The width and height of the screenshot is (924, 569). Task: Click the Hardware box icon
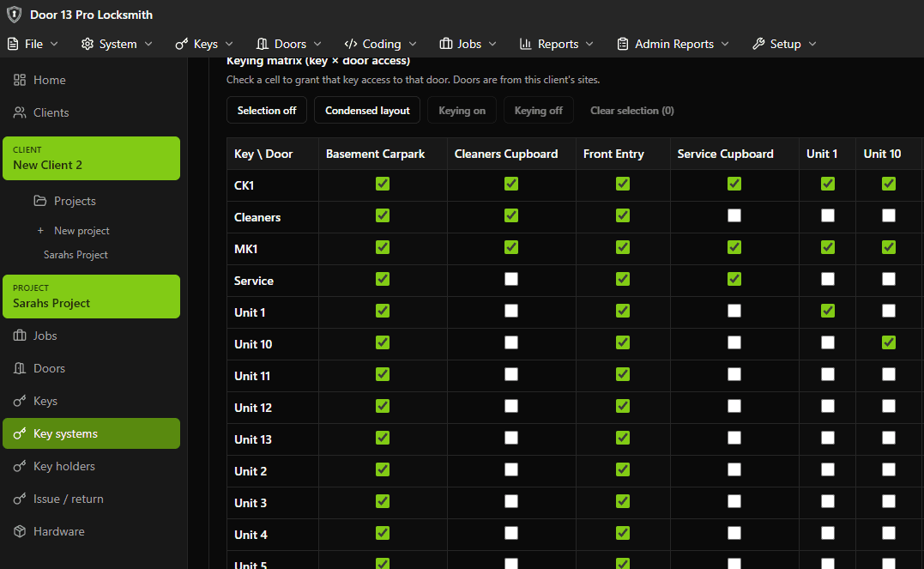pos(20,531)
